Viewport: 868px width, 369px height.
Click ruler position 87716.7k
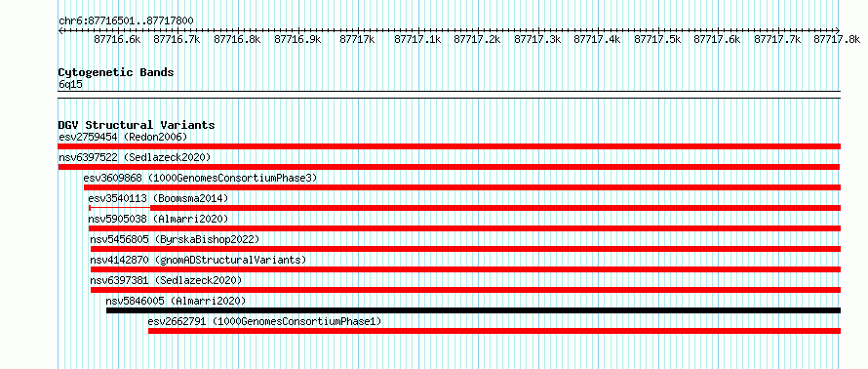point(178,39)
